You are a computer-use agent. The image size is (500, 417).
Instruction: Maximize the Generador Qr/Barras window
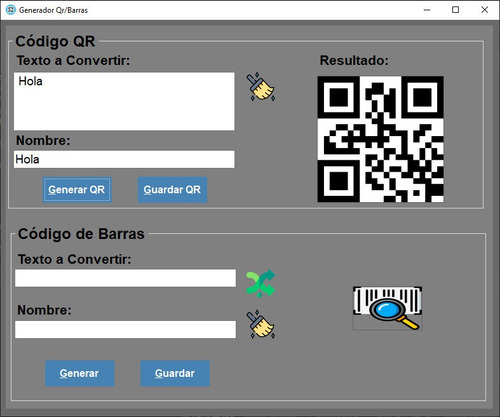pyautogui.click(x=455, y=10)
